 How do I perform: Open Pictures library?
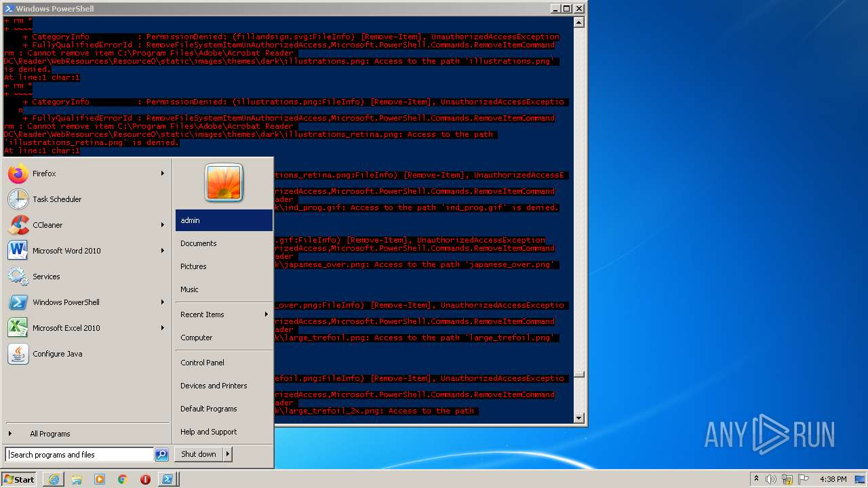click(224, 266)
